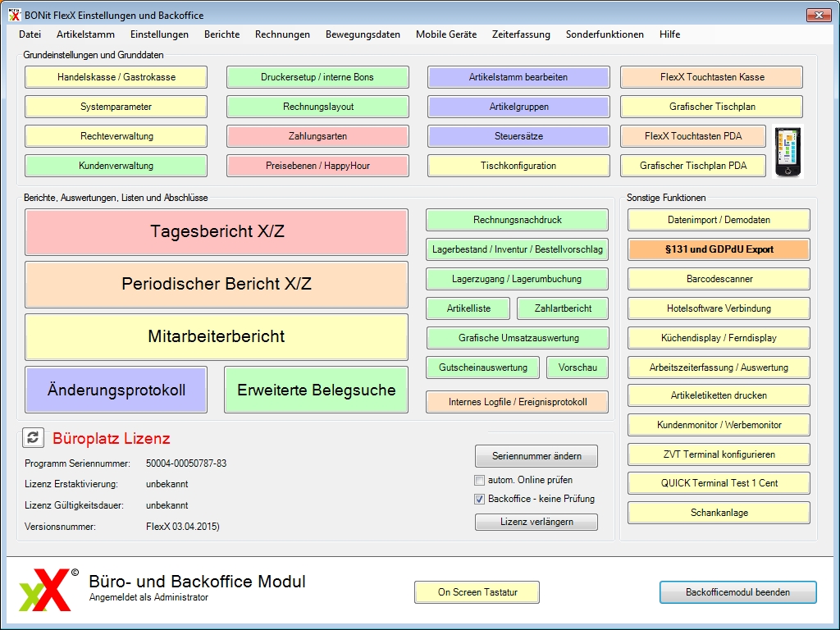Open Steuersätze settings
Image resolution: width=840 pixels, height=630 pixels.
pos(518,136)
